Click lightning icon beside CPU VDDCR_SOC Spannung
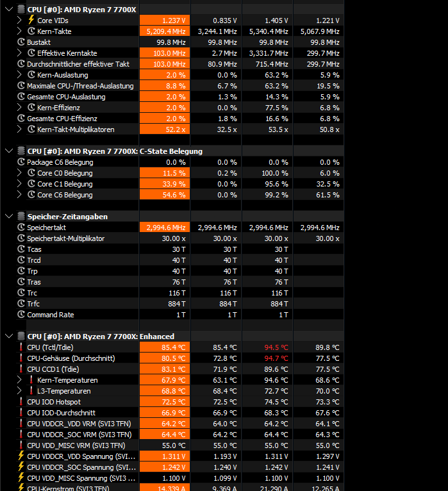Image resolution: width=448 pixels, height=491 pixels. click(21, 467)
